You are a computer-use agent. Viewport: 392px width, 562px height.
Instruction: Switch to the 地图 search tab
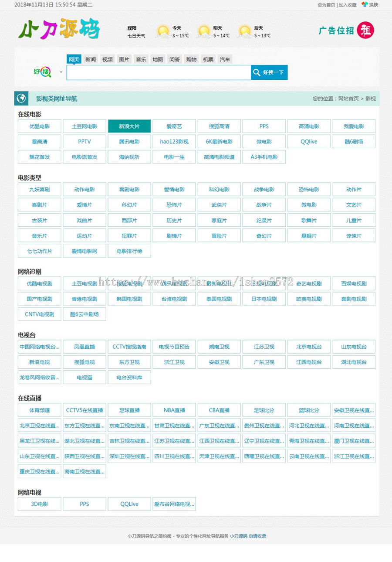(158, 59)
